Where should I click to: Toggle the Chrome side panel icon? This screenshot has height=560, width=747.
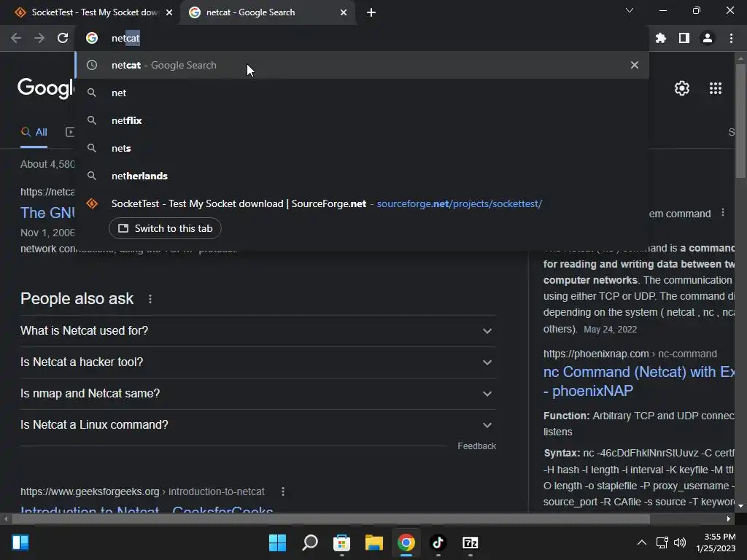pos(684,38)
